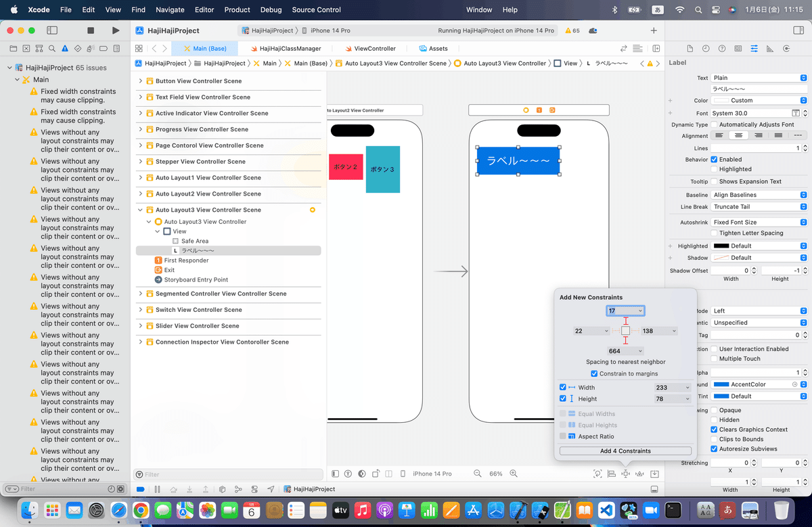
Task: Show the Quick Help inspector
Action: (722, 49)
